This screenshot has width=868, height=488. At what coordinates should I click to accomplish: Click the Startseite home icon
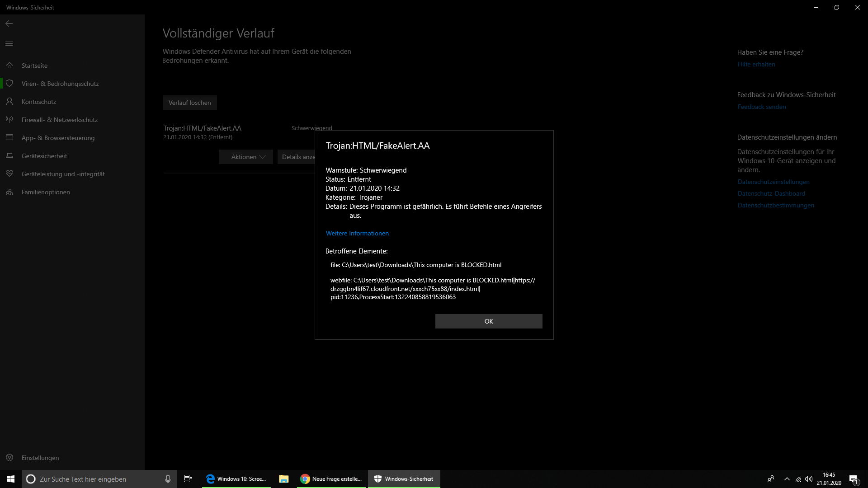tap(9, 66)
